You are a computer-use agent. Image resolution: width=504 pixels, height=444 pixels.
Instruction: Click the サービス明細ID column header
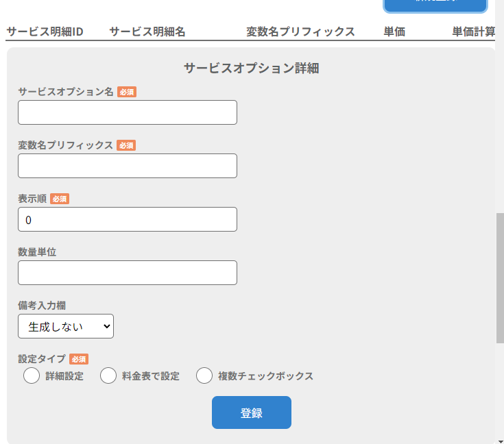[x=45, y=32]
